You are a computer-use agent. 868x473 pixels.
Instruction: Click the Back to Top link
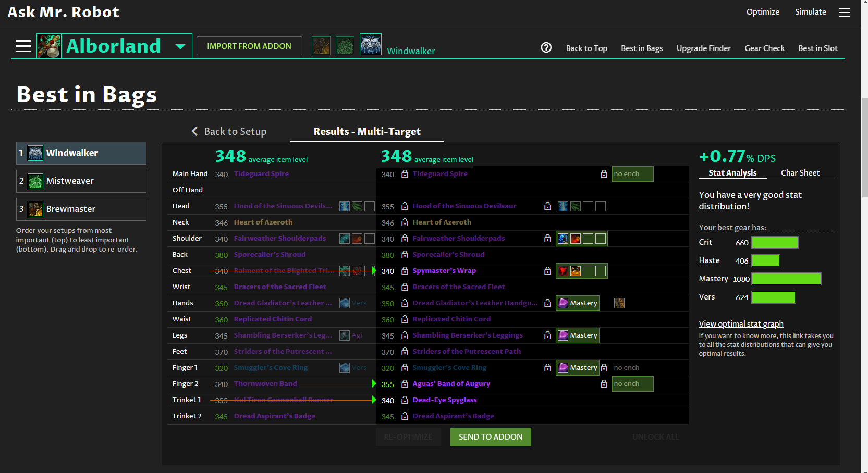tap(586, 48)
